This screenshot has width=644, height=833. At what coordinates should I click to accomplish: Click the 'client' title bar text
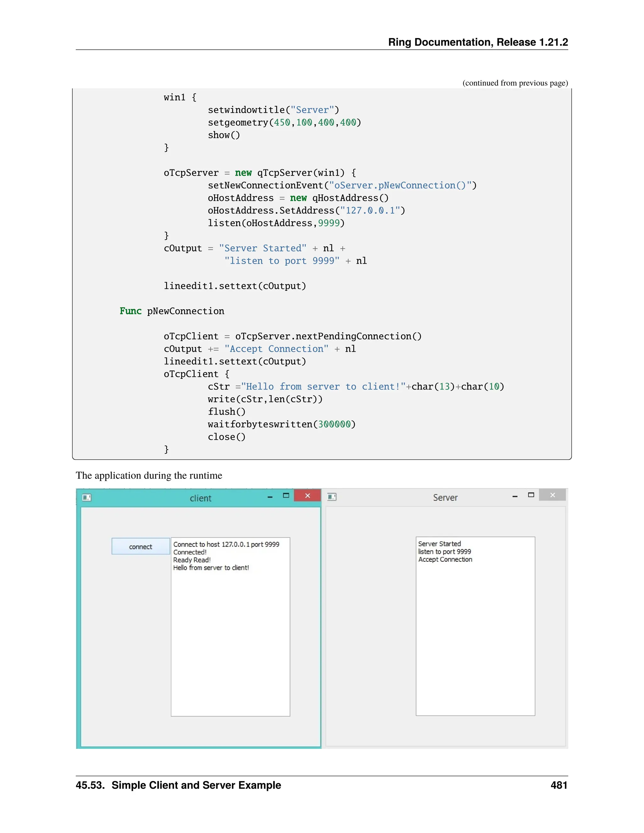click(201, 498)
